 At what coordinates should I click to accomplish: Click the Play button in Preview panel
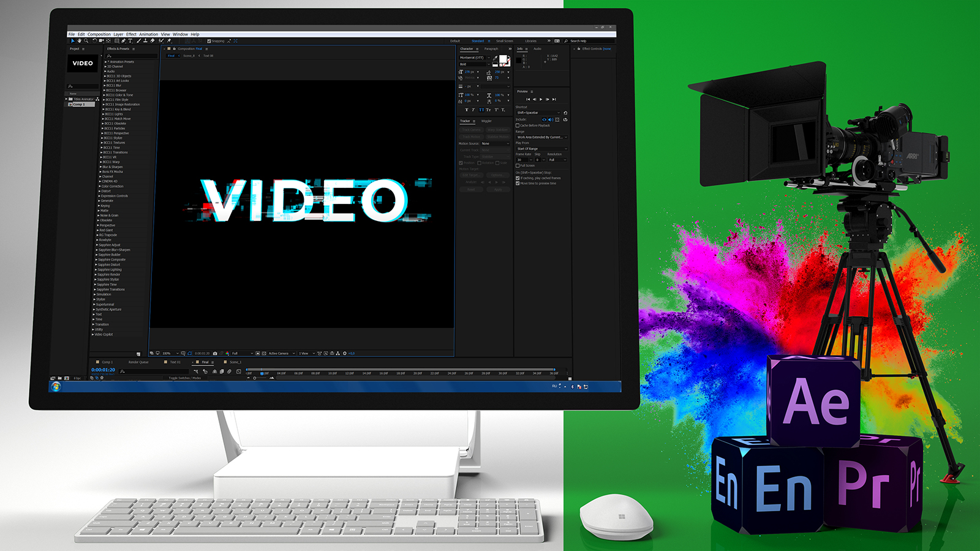pos(541,99)
